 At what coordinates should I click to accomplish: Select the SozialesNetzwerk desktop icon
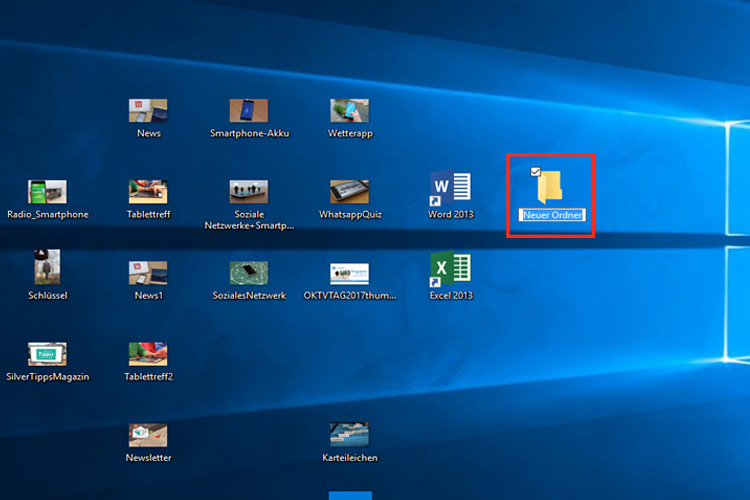coord(249,273)
